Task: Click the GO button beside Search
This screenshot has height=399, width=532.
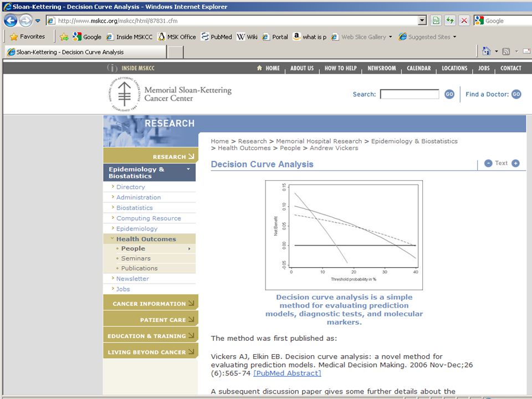Action: point(449,94)
